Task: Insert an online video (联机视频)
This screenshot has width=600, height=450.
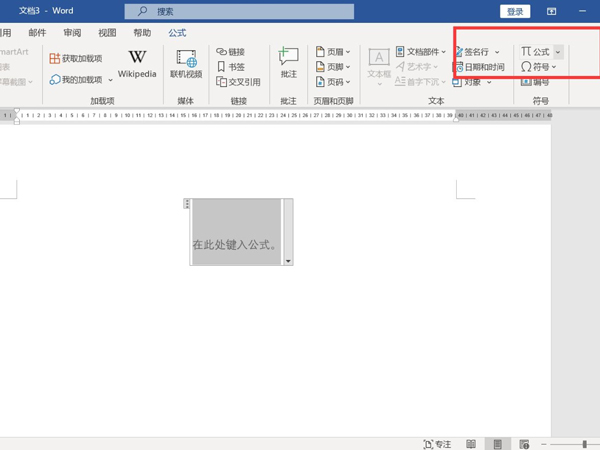Action: point(186,63)
